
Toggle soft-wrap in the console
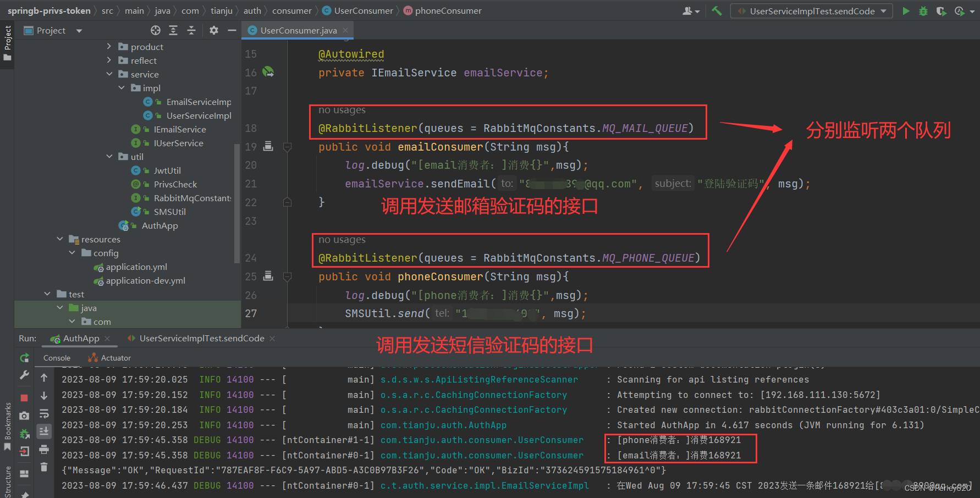coord(44,413)
